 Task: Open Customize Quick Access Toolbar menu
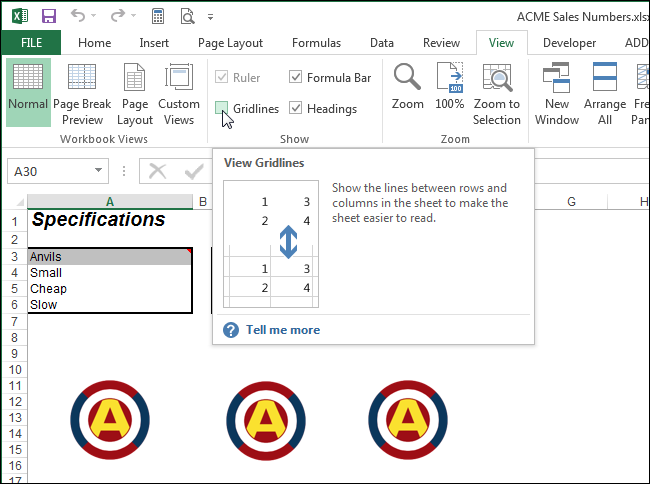[211, 17]
